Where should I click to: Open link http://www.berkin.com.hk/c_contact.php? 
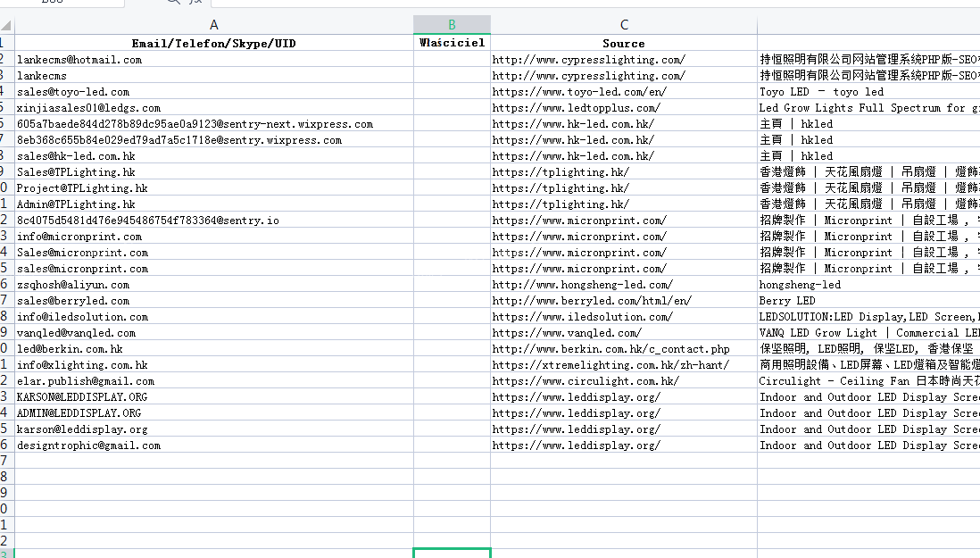611,349
